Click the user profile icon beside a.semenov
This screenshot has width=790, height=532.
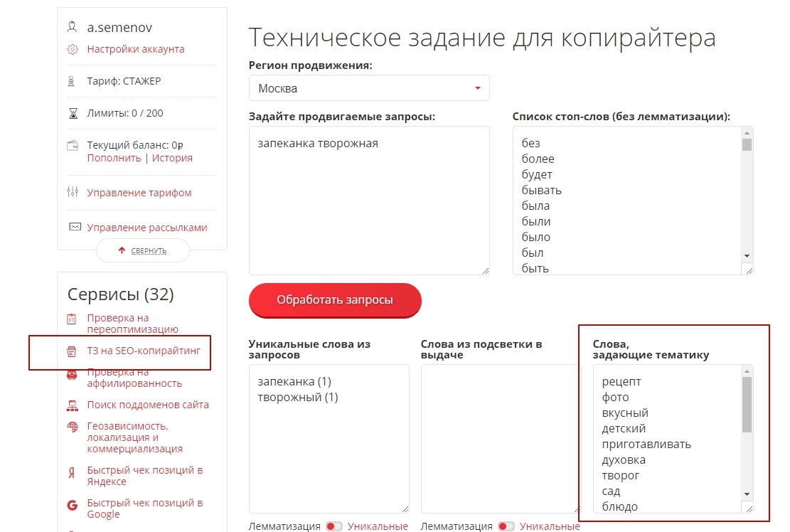click(73, 27)
